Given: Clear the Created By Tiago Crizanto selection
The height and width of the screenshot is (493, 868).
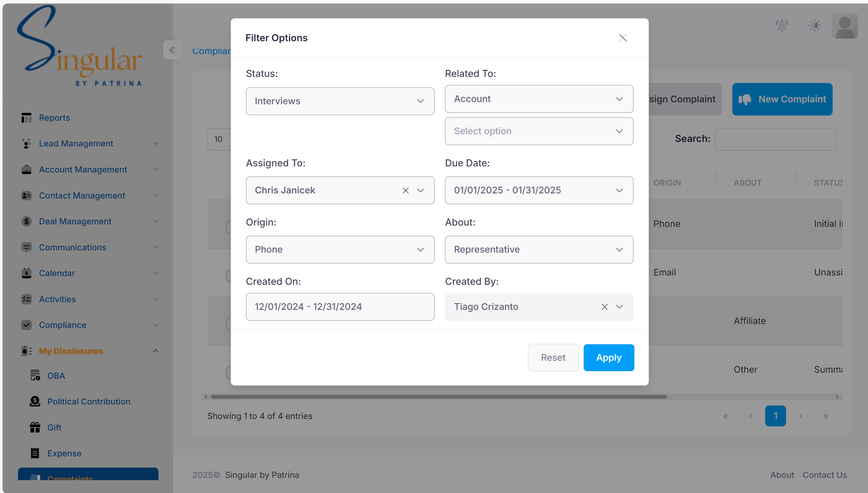Looking at the screenshot, I should coord(604,306).
